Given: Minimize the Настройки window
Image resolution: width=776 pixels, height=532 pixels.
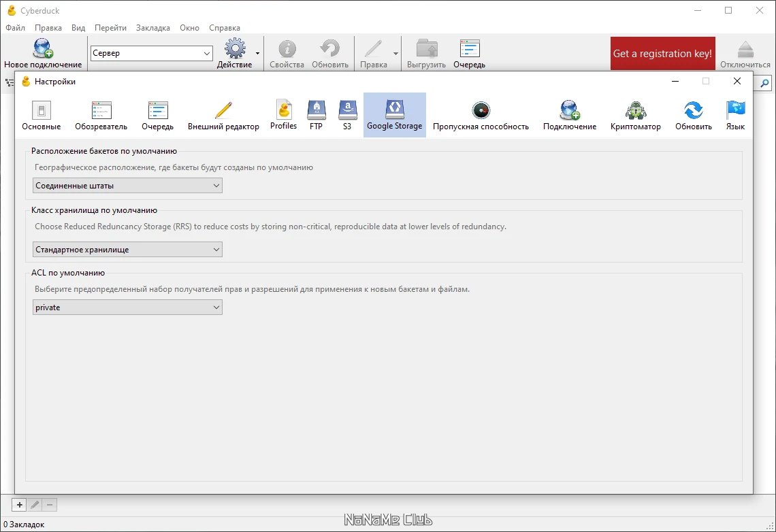Looking at the screenshot, I should pyautogui.click(x=675, y=81).
